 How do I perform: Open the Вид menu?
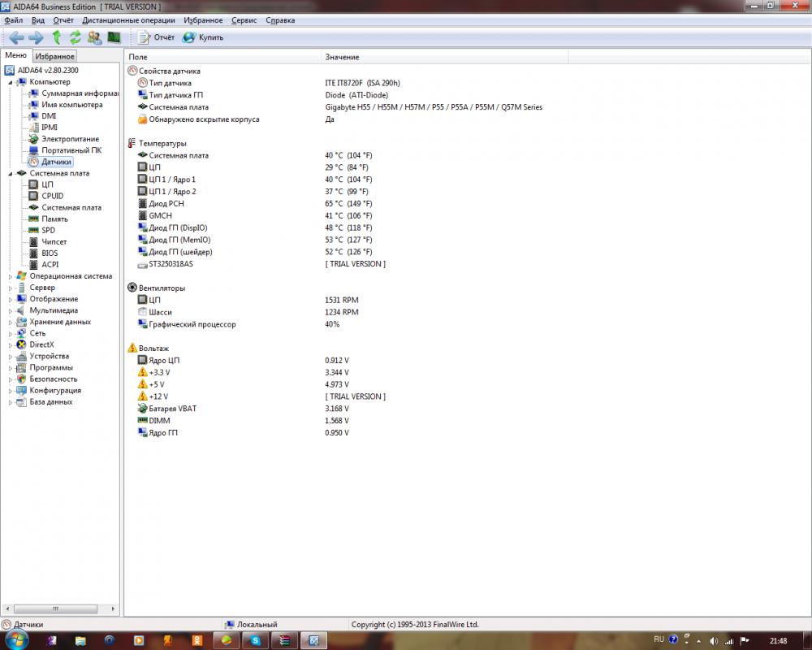click(x=38, y=20)
